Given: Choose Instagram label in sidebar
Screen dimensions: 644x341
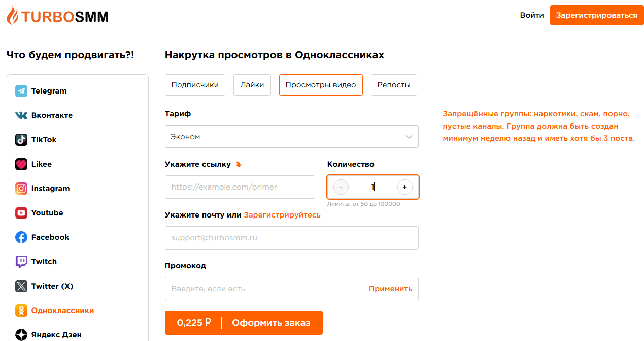Looking at the screenshot, I should (x=51, y=189).
